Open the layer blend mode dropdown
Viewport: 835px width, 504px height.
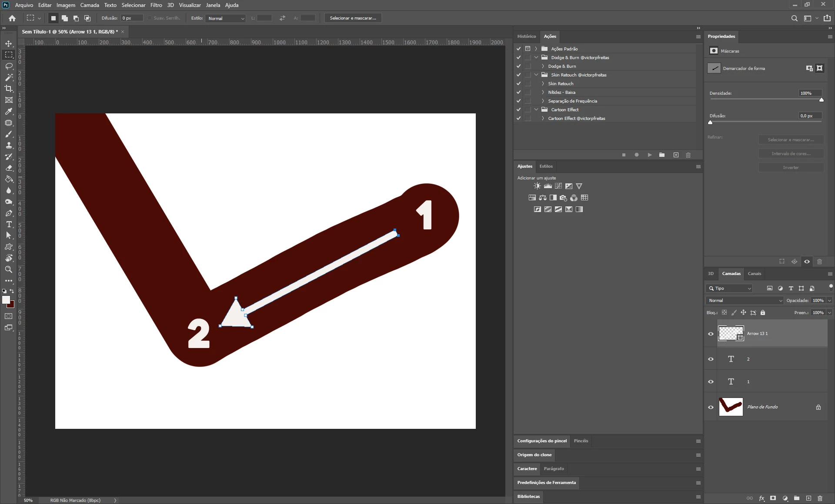point(745,300)
